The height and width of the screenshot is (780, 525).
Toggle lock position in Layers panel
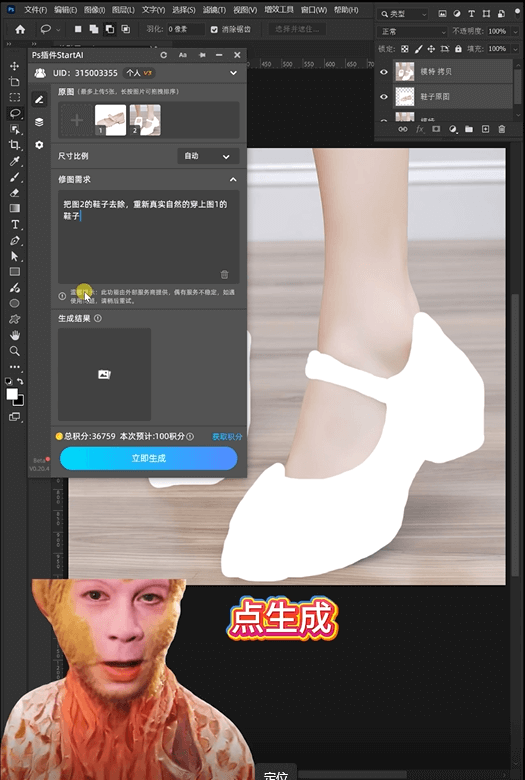coord(431,49)
